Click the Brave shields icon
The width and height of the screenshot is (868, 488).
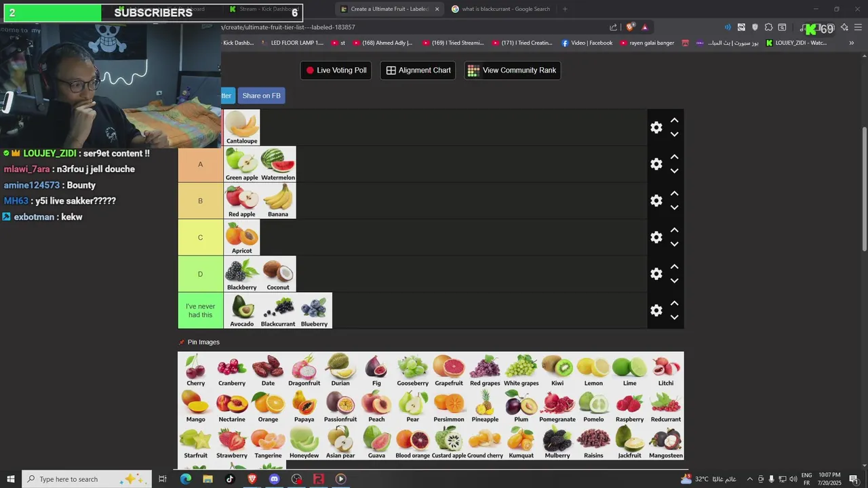click(630, 27)
